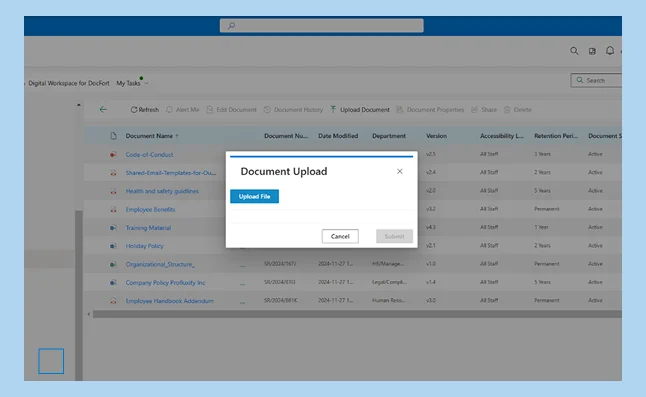Click the horizontal scrollbar below the table
Screen dimensions: 646x397
[357, 314]
